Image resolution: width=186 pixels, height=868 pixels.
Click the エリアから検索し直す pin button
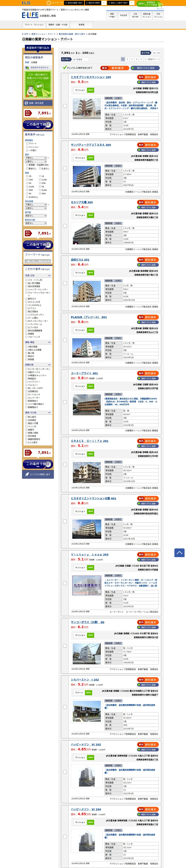(38, 475)
